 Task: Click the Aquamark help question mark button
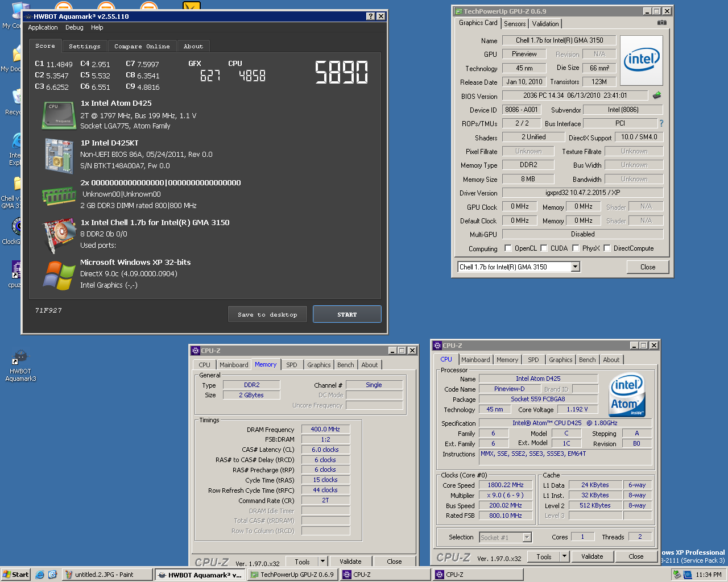370,16
